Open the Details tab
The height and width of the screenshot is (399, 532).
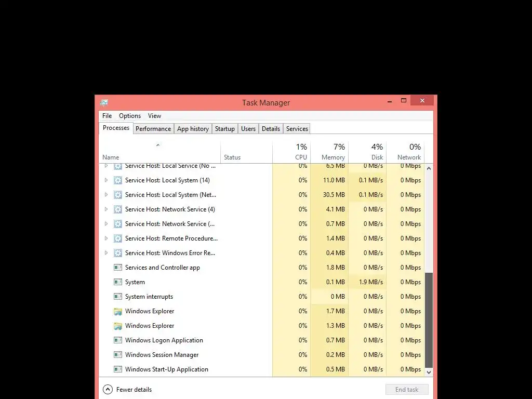(271, 129)
